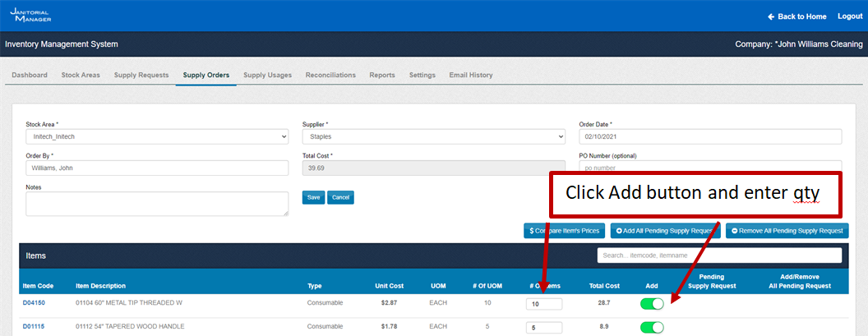Click the items search box

click(719, 255)
